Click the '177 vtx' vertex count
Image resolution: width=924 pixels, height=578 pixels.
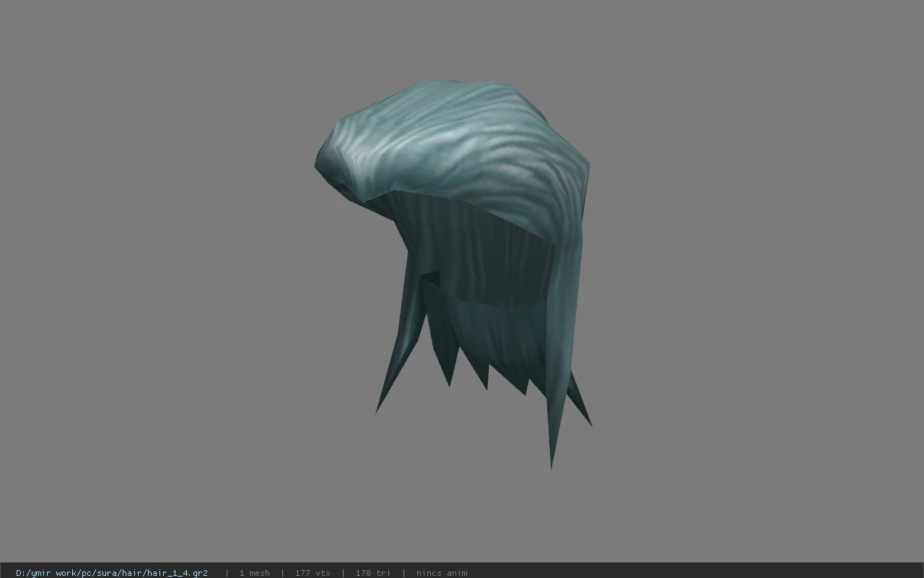313,573
